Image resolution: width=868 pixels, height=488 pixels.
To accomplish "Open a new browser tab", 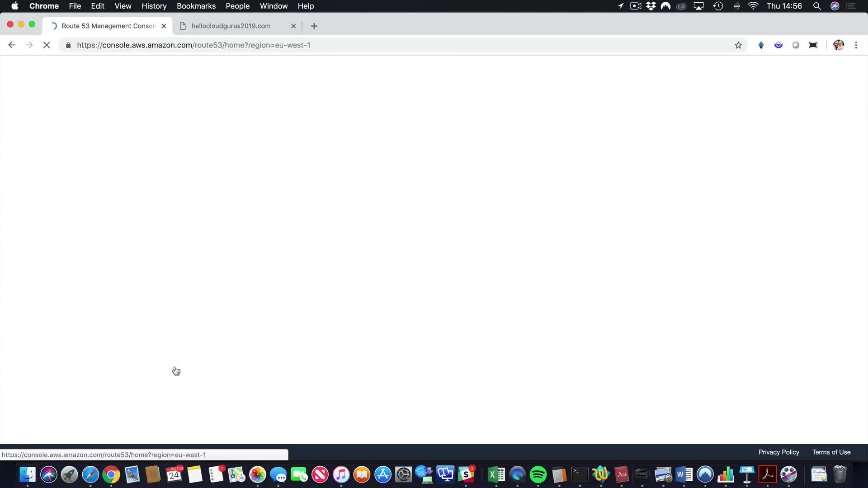I will pyautogui.click(x=314, y=26).
